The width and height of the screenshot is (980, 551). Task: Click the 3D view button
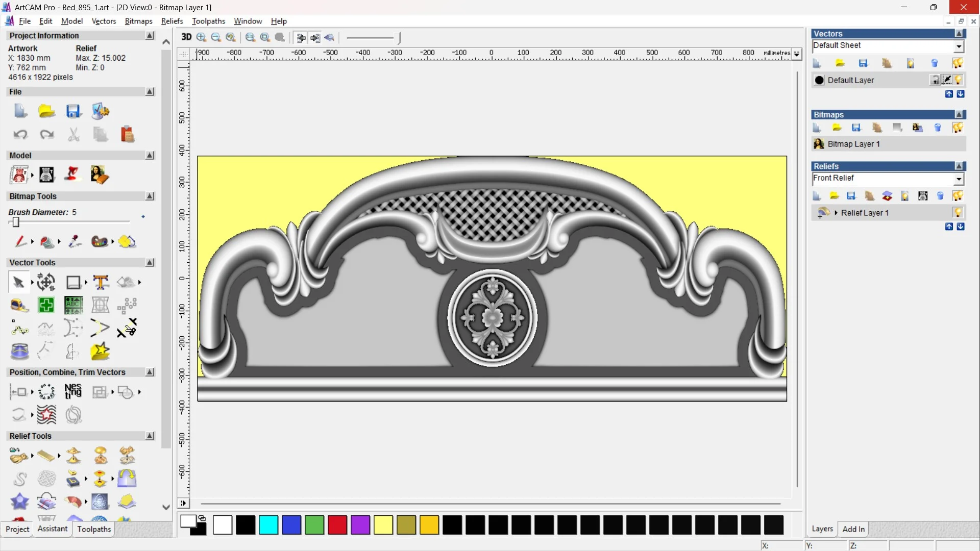coord(186,37)
